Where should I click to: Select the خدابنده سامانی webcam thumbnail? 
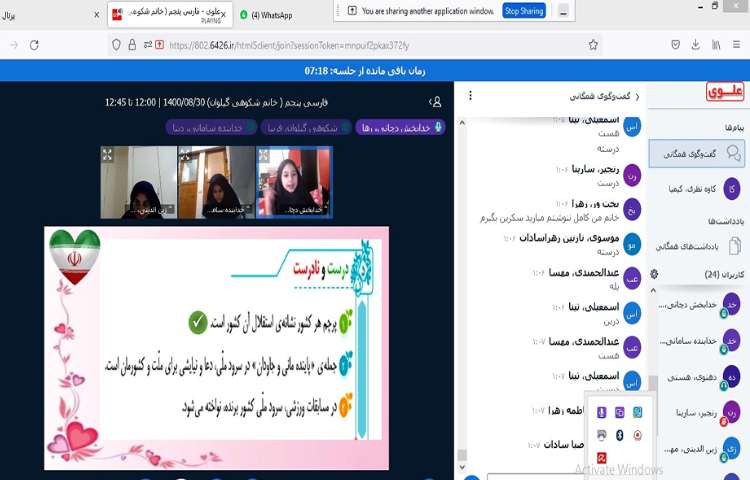click(x=216, y=182)
